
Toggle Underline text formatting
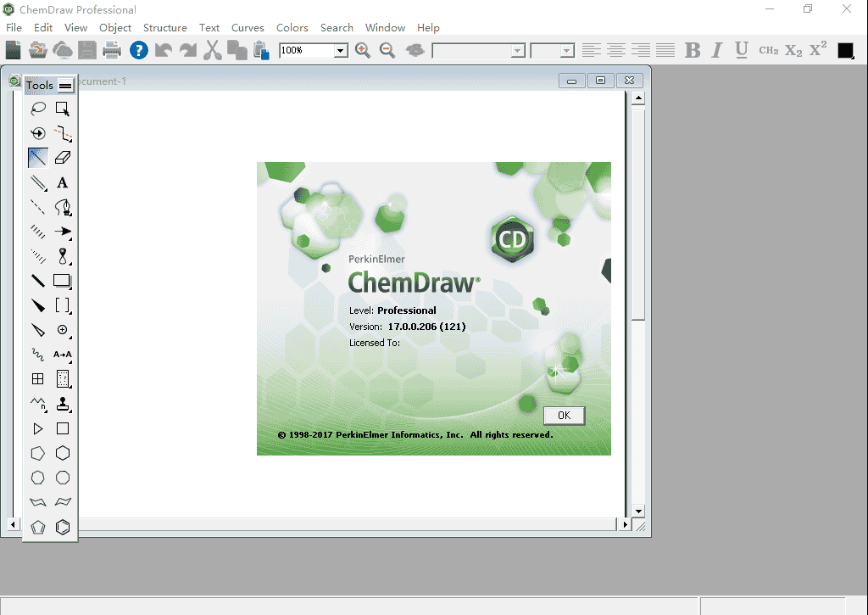pyautogui.click(x=742, y=50)
